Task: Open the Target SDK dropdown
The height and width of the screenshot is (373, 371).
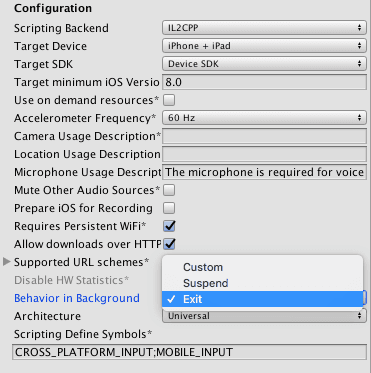Action: click(264, 64)
